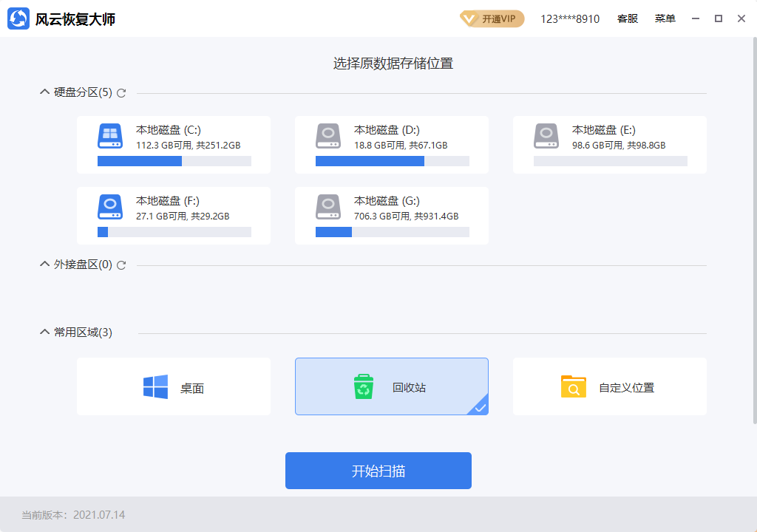757x532 pixels.
Task: Click the G: drive usage bar
Action: [x=393, y=232]
